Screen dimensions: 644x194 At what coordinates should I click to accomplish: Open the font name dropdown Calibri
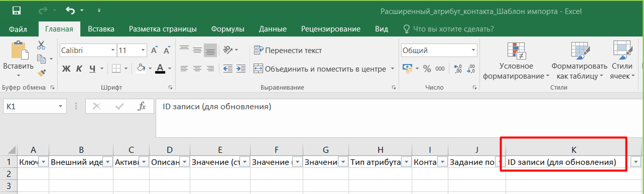tap(113, 50)
